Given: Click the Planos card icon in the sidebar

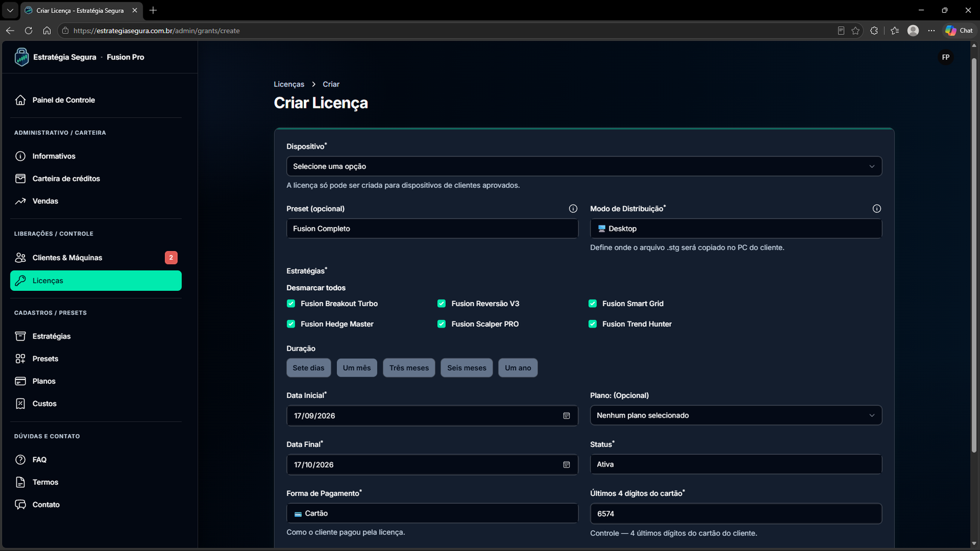Looking at the screenshot, I should pos(20,381).
